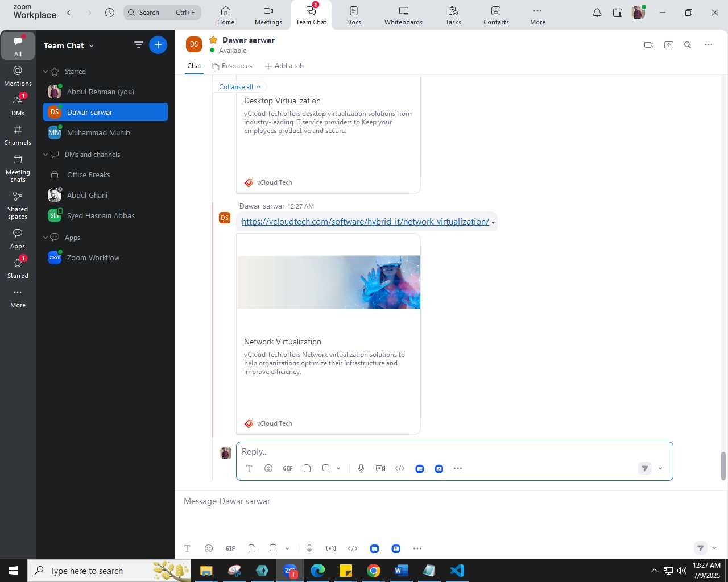The height and width of the screenshot is (582, 728).
Task: Insert code snippet in reply box
Action: pyautogui.click(x=400, y=468)
